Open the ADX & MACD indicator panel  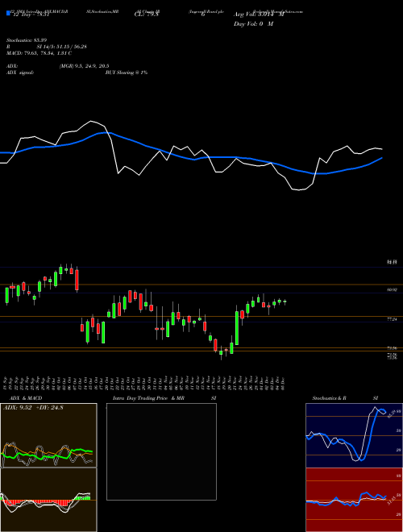click(48, 435)
